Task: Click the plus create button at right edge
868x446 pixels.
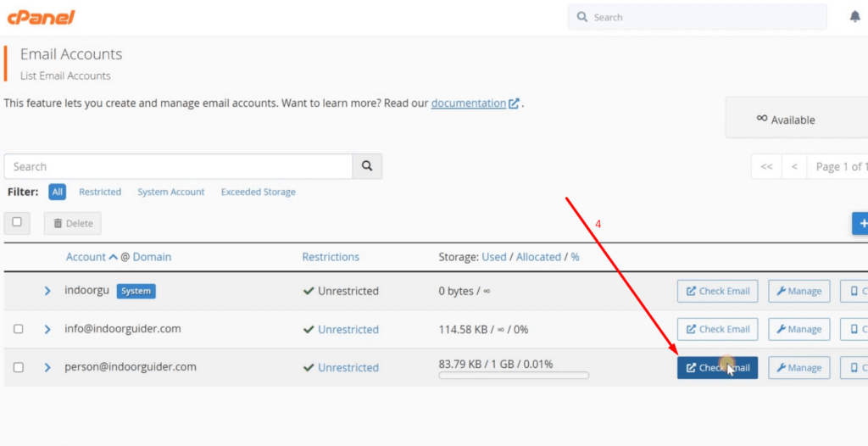Action: coord(860,224)
